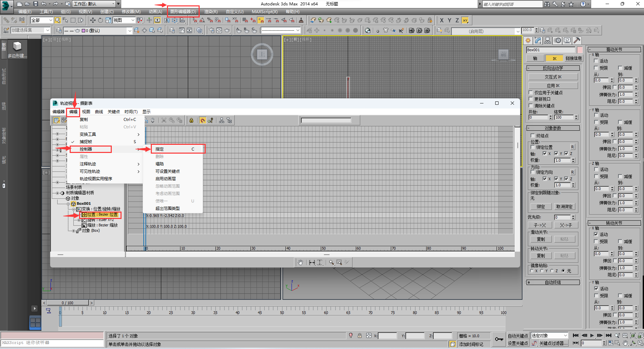The image size is (644, 349).
Task: Click the 0 / 100 time slider
Action: click(x=67, y=303)
